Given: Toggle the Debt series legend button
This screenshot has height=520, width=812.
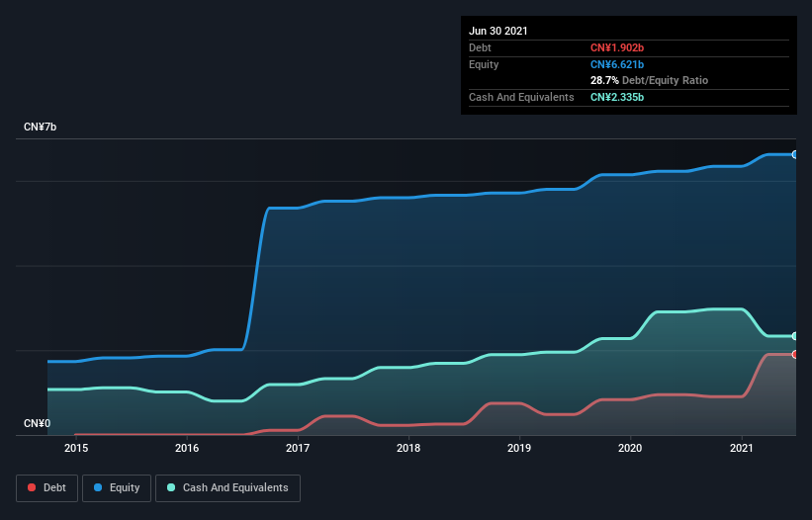Looking at the screenshot, I should tap(46, 488).
